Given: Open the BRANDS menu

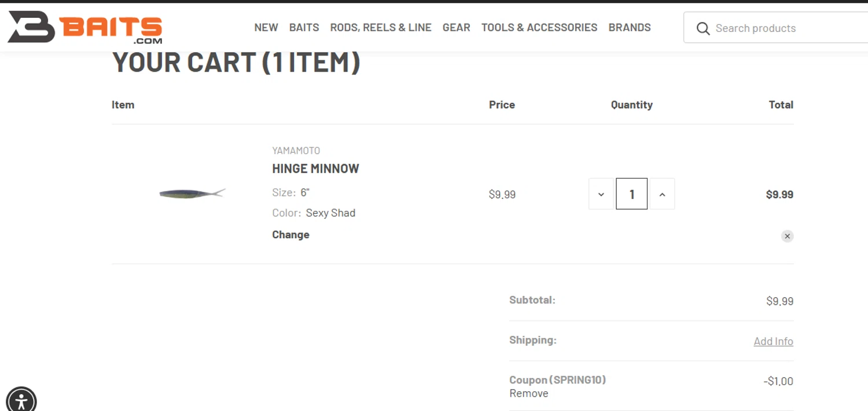Looking at the screenshot, I should point(630,28).
